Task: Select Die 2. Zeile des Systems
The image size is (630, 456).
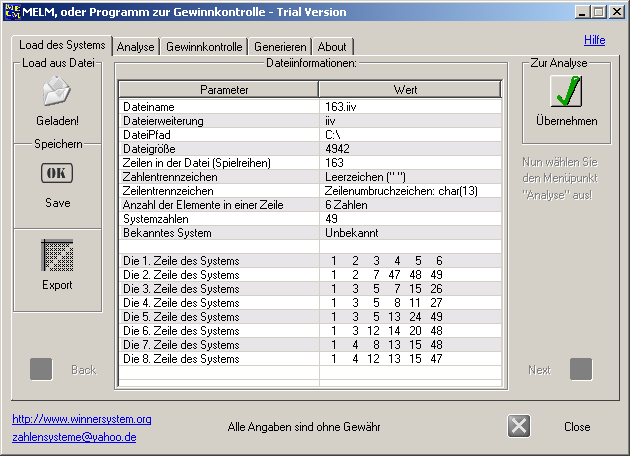Action: (219, 275)
